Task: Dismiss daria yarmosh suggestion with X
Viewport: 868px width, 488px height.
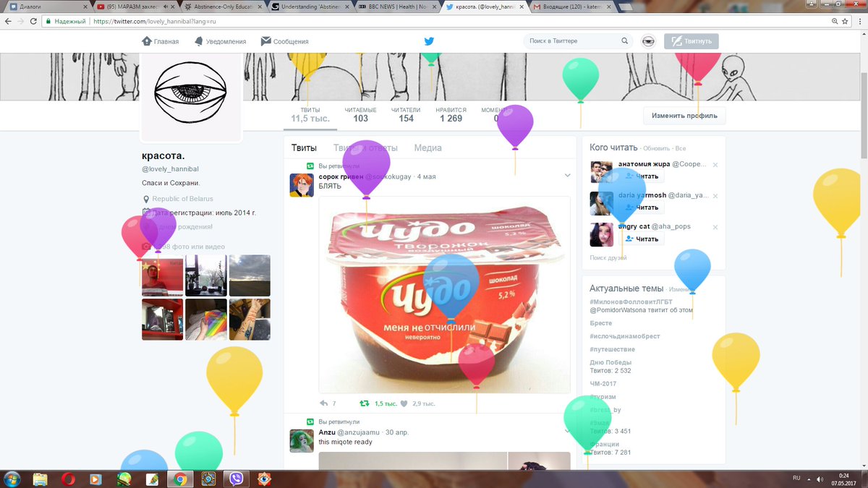Action: 715,196
